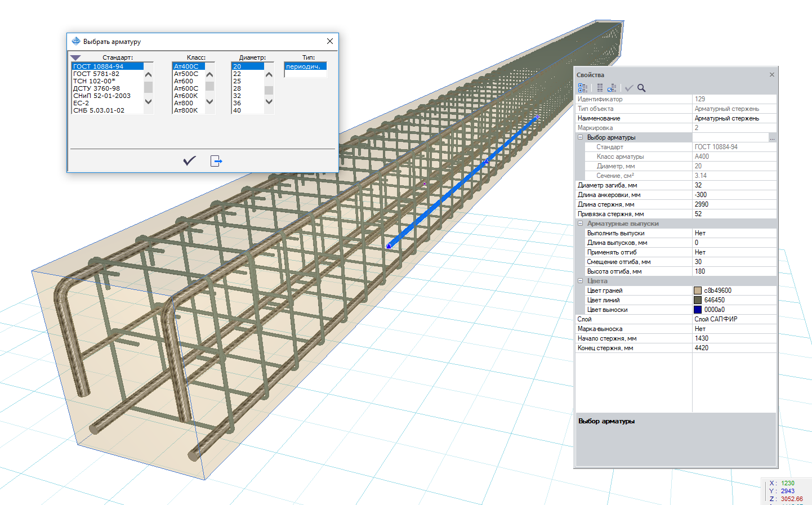Image resolution: width=812 pixels, height=505 pixels.
Task: Collapse the Арматурные выпуски section
Action: [580, 224]
